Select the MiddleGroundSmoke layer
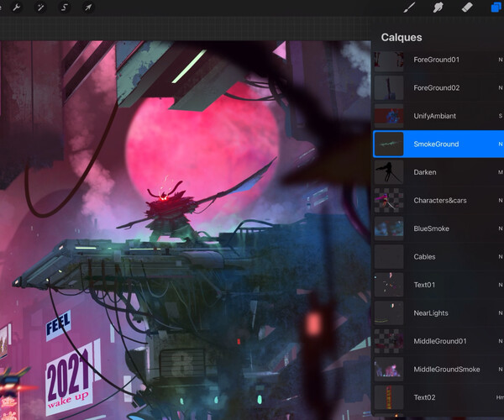This screenshot has width=504, height=420. pyautogui.click(x=438, y=370)
